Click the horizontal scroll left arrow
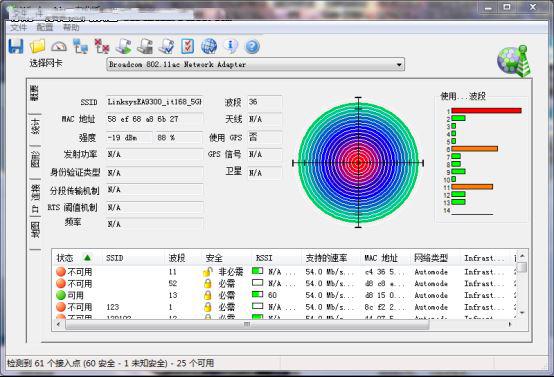Image resolution: width=554 pixels, height=377 pixels. [x=59, y=324]
